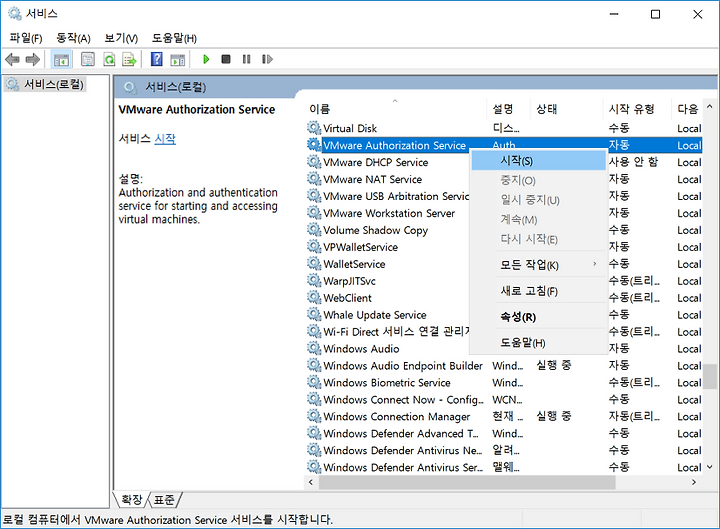Click the 시작 link to start service
Image resolution: width=720 pixels, height=529 pixels.
tap(165, 139)
